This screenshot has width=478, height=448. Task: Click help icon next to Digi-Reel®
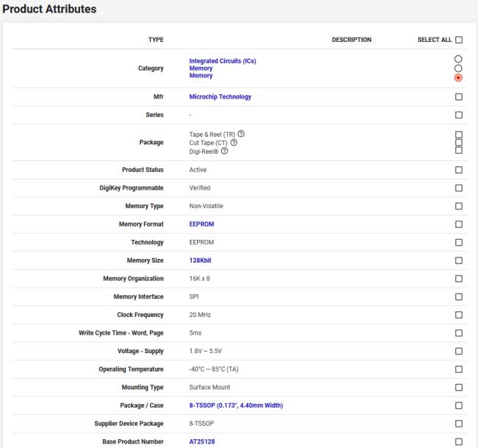223,151
